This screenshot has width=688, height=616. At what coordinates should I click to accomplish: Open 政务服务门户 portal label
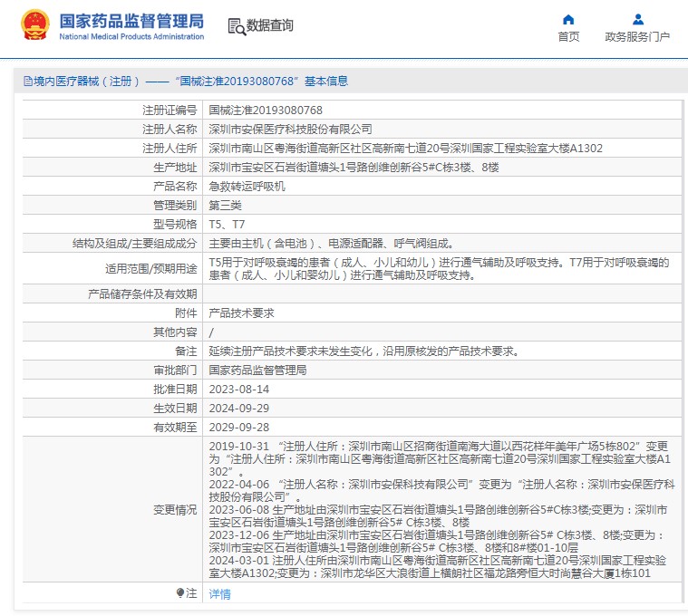637,37
